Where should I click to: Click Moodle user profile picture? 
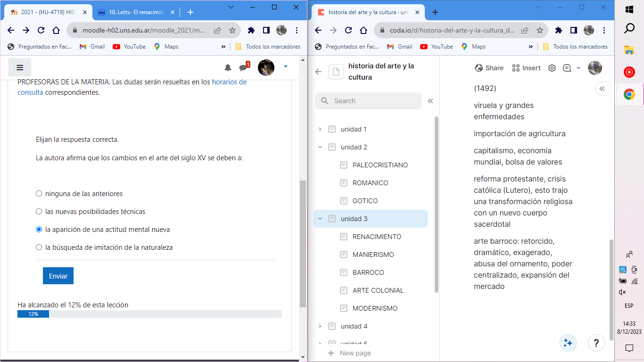tap(266, 67)
